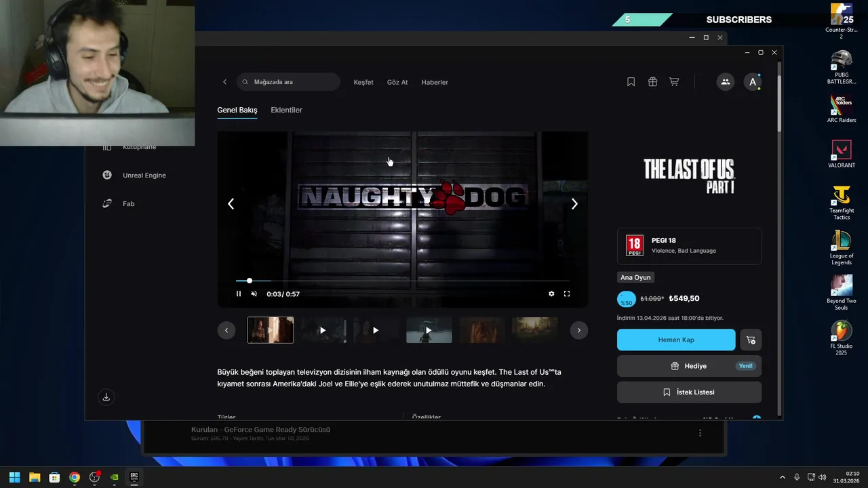Open ARC Raiders desktop shortcut
This screenshot has width=868, height=488.
tap(842, 108)
